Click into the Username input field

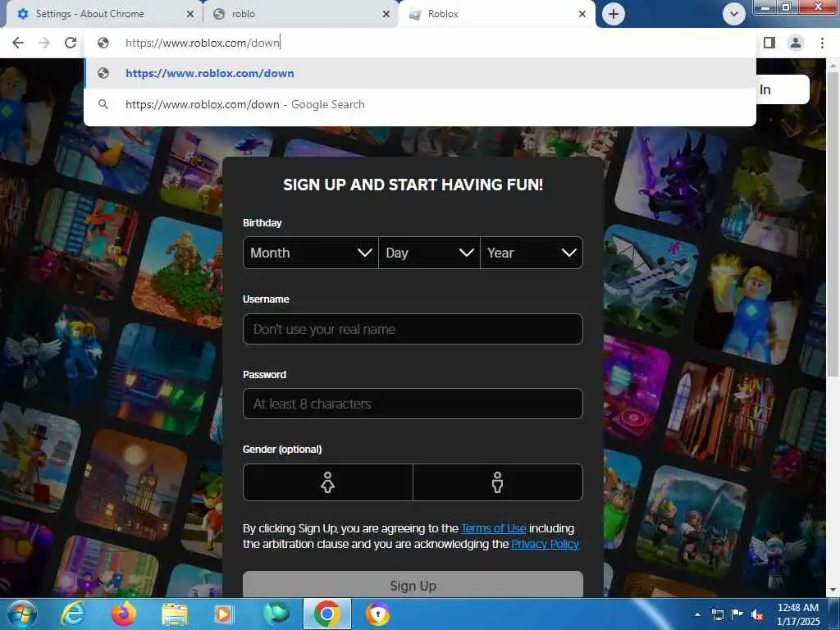point(413,329)
